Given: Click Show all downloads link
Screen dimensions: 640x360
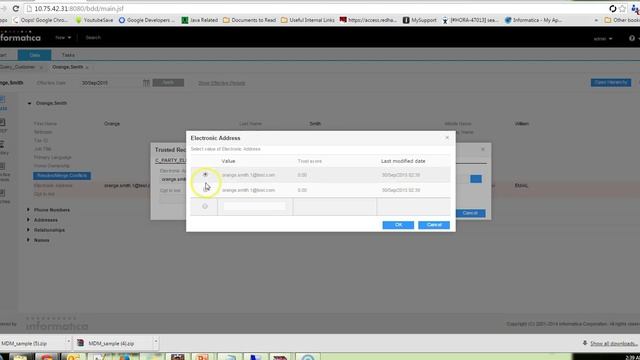Looking at the screenshot, I should (613, 344).
